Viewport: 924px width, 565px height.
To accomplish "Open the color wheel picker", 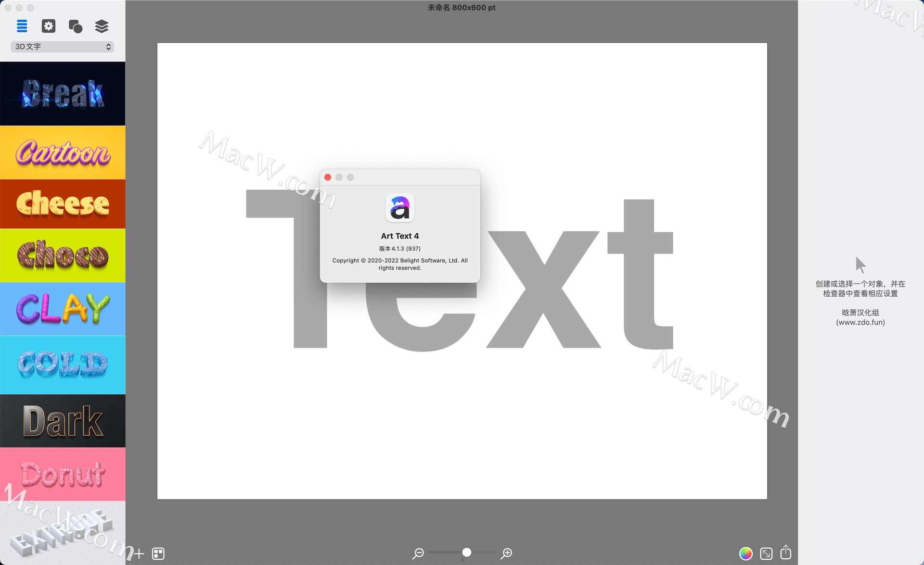I will click(745, 553).
